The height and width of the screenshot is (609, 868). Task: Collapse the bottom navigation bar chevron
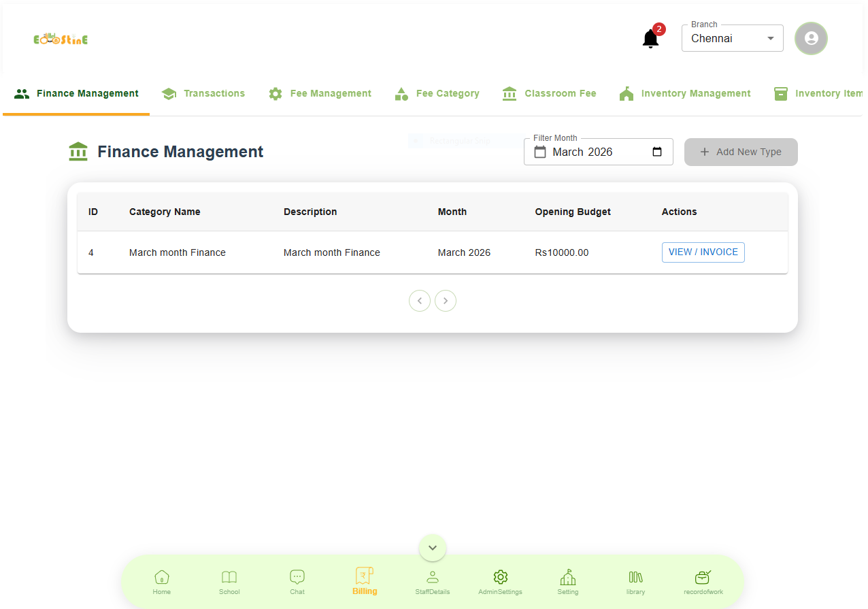(433, 548)
